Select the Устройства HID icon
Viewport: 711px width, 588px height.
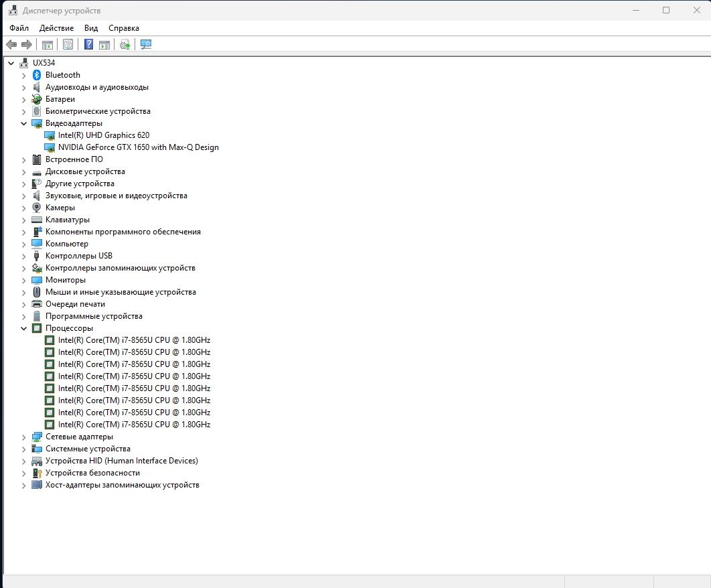tap(37, 461)
